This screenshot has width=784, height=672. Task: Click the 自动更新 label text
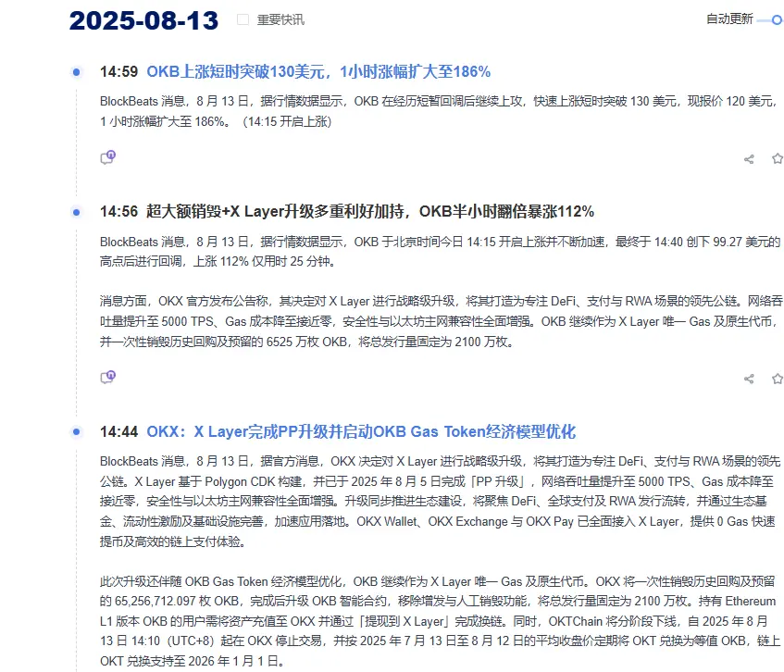[729, 19]
